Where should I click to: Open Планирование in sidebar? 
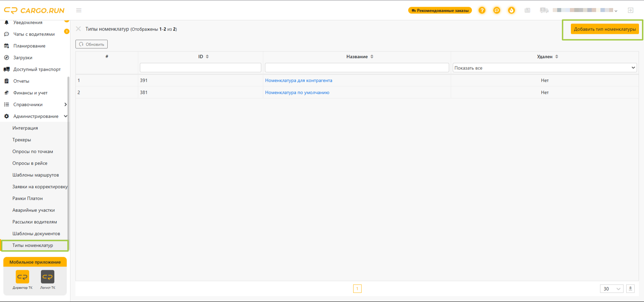(x=30, y=46)
